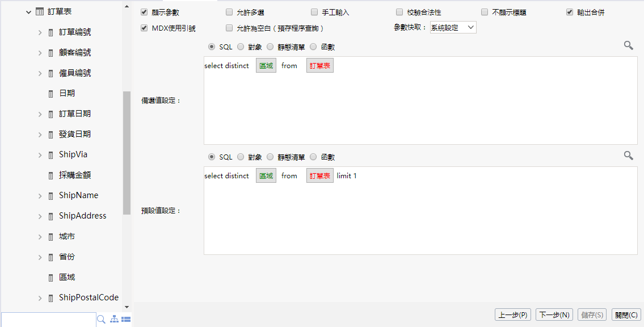Click the 關閉(C) button
This screenshot has width=644, height=327.
[x=626, y=315]
